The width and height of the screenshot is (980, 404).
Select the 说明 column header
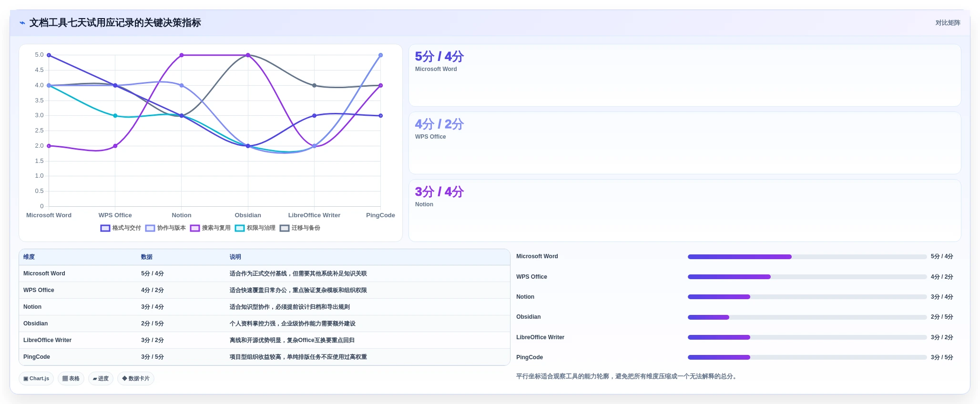pyautogui.click(x=235, y=257)
